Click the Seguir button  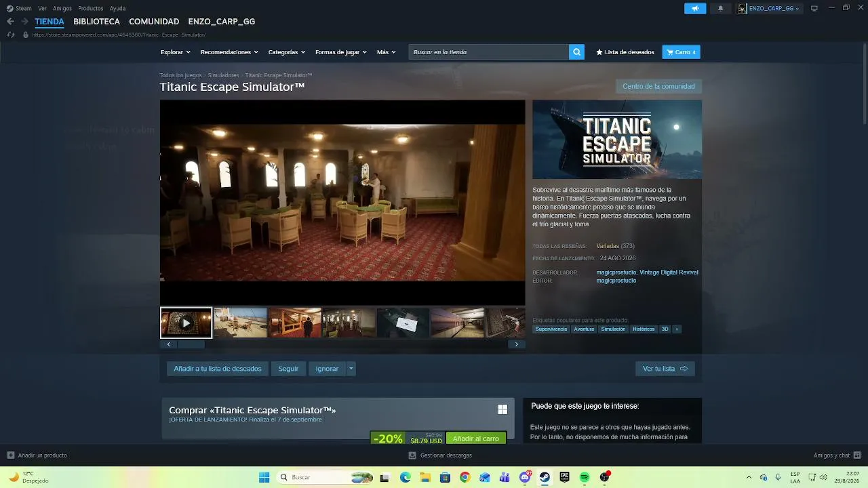[x=288, y=369]
